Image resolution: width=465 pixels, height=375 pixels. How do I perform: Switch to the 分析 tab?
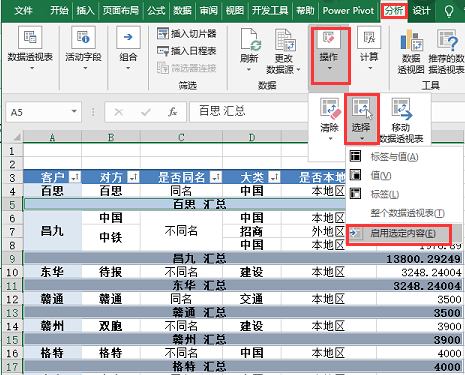394,11
